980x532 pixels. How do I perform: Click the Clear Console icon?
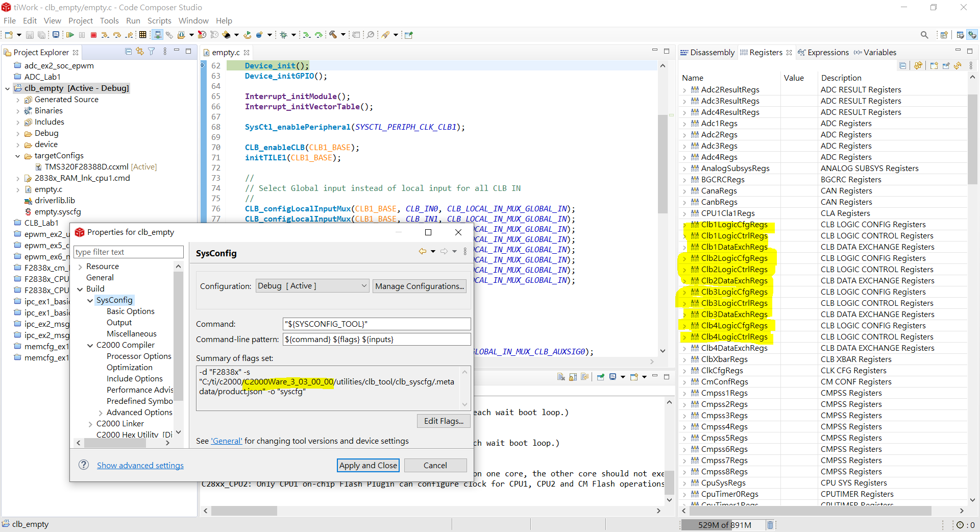tap(561, 377)
